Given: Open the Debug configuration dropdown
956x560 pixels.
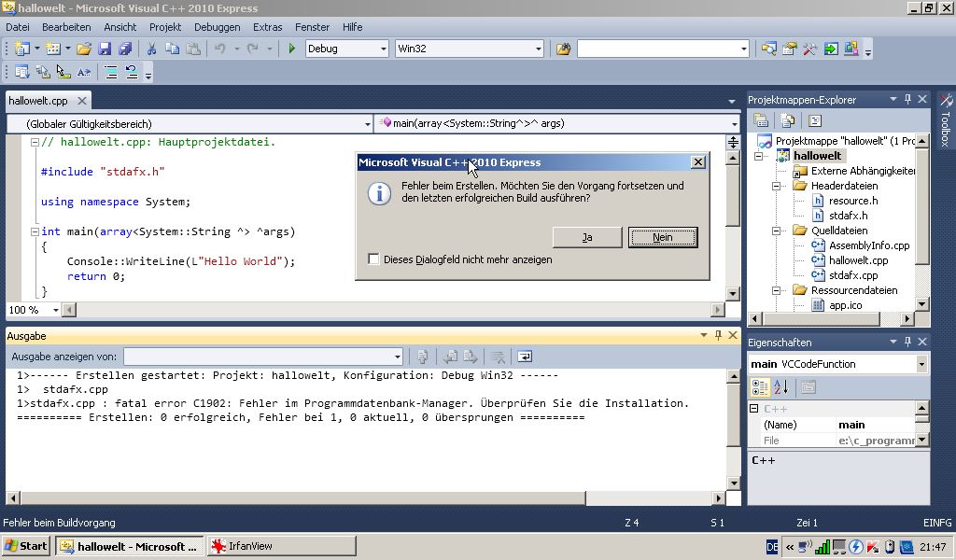Looking at the screenshot, I should pos(384,49).
